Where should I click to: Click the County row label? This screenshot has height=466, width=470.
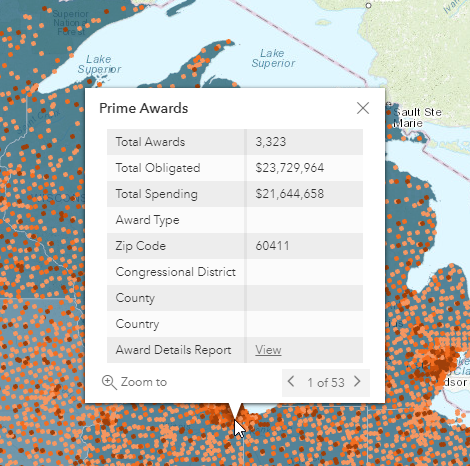135,298
